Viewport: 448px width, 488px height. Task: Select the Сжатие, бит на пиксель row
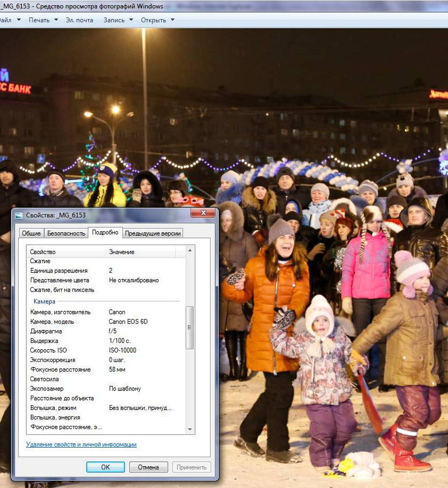(106, 290)
